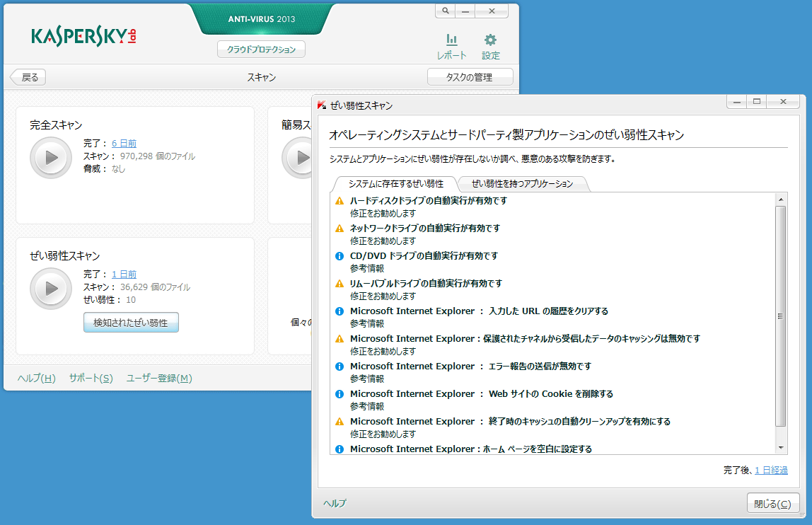Click warning icon for キャッシングは無効です item
The width and height of the screenshot is (812, 525).
click(x=340, y=339)
